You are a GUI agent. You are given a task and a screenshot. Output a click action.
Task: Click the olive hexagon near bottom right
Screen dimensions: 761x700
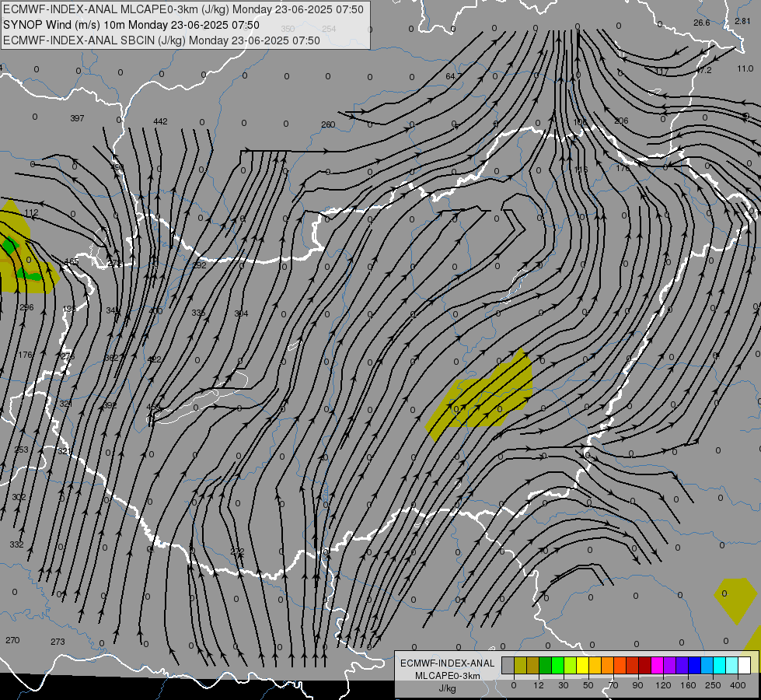coord(736,600)
